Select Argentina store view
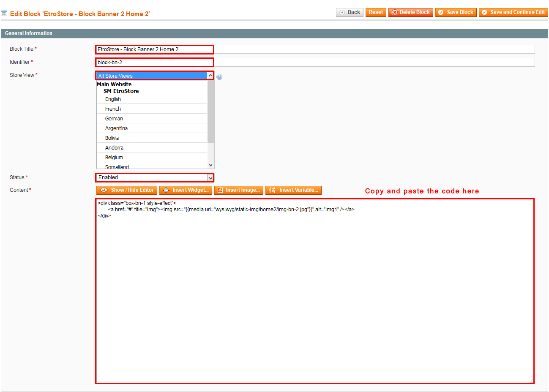549x392 pixels. coord(152,128)
